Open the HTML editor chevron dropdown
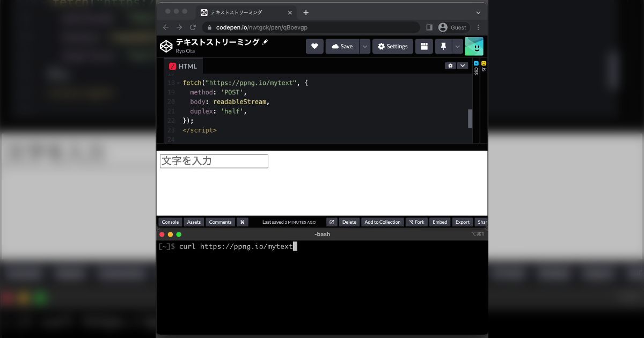Screen dimensions: 644x338 pyautogui.click(x=463, y=66)
